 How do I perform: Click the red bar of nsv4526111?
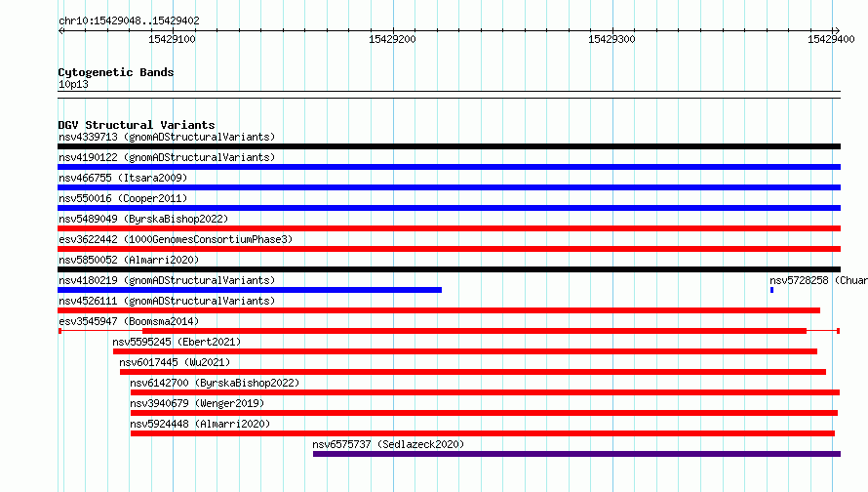[x=439, y=310]
